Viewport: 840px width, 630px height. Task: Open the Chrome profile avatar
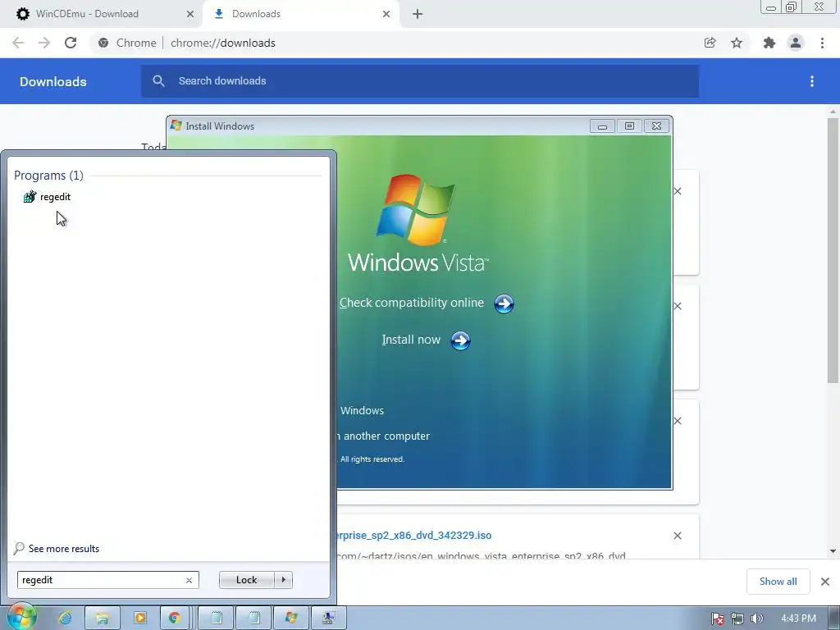pos(796,43)
